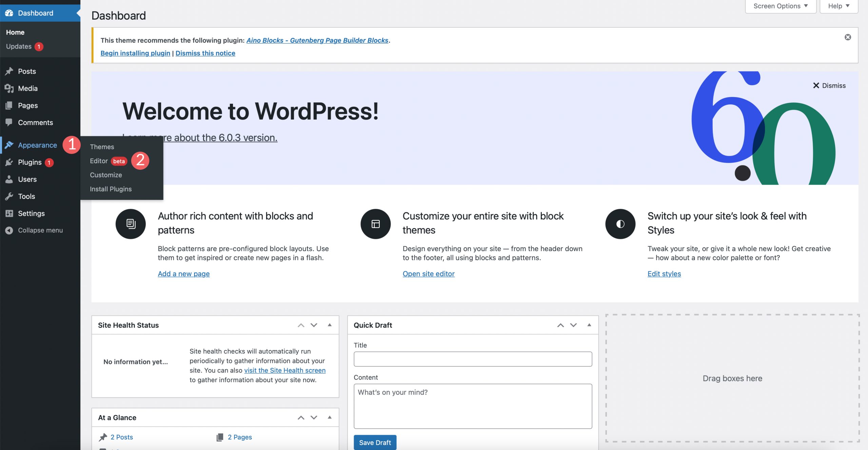Screen dimensions: 868x450
Task: Click the Save Draft button
Action: click(x=374, y=443)
